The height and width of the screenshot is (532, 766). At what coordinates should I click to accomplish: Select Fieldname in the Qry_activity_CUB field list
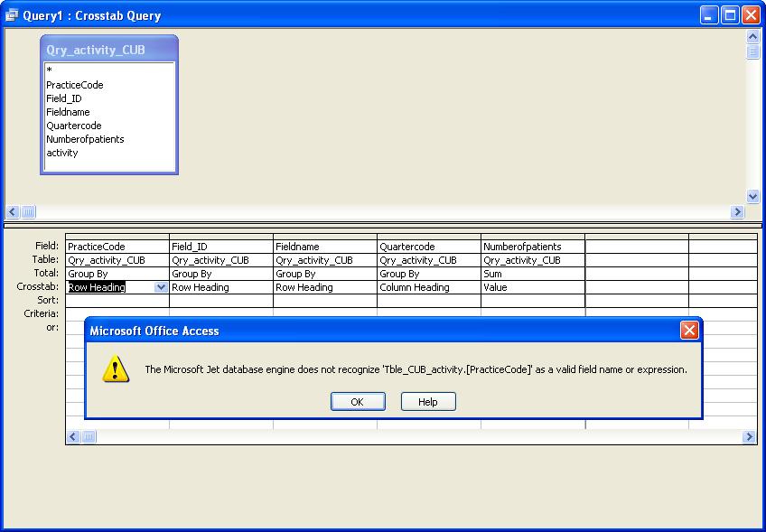(68, 112)
